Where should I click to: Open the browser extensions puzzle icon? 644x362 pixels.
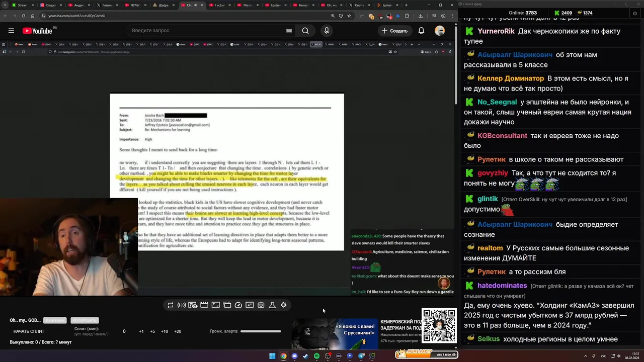click(408, 16)
